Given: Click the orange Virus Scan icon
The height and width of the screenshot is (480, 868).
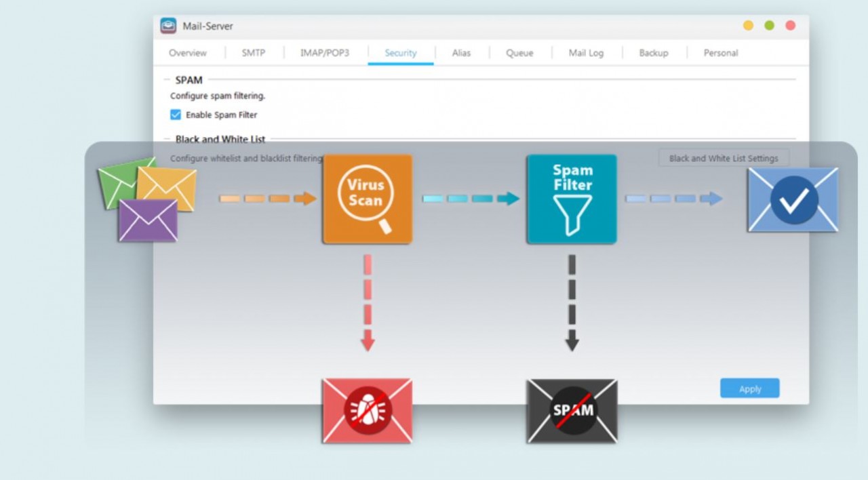Looking at the screenshot, I should point(367,199).
